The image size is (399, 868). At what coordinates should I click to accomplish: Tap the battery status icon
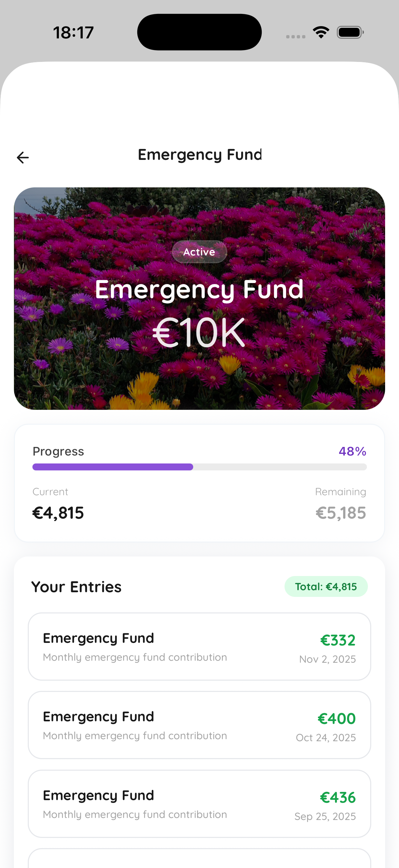(x=350, y=32)
